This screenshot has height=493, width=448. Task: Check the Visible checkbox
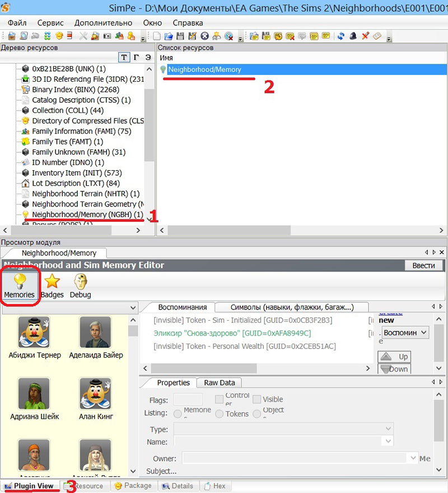pyautogui.click(x=256, y=400)
